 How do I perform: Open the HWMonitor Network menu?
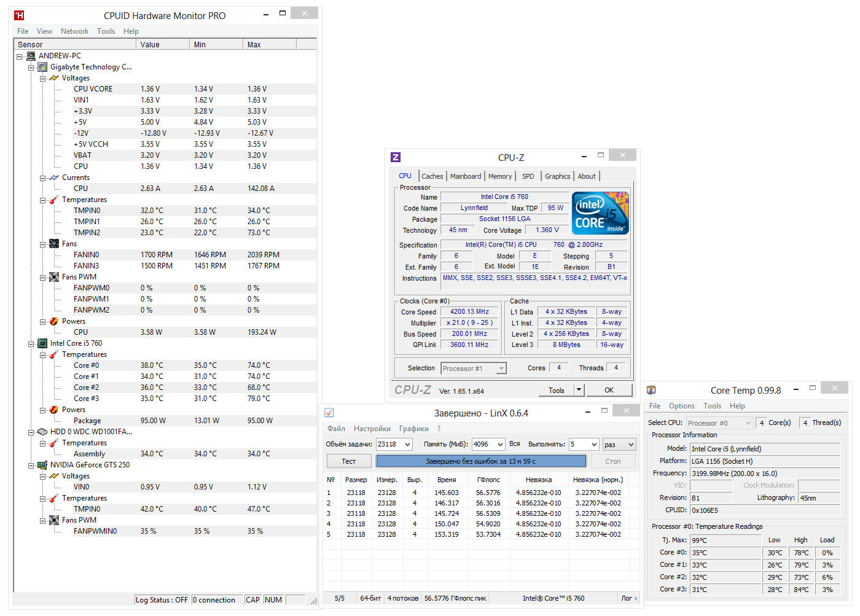tap(74, 31)
